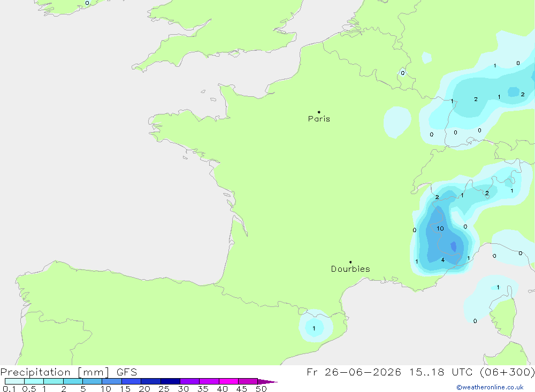Screen dimensions: 535x392
Task: Pick the 0.1–0.5 mm legend color swatch
Action: point(14,381)
